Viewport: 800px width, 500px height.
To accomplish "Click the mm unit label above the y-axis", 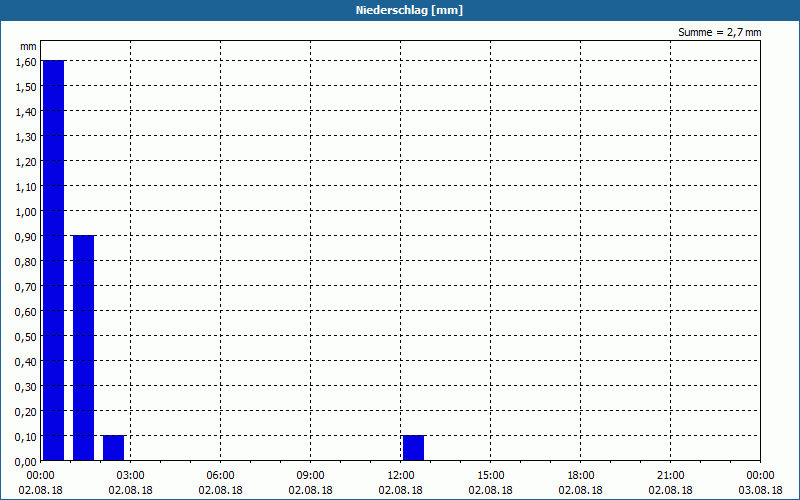I will click(28, 46).
